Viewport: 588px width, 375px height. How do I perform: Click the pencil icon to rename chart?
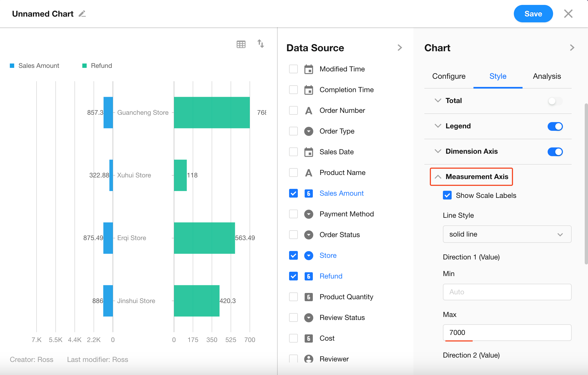(82, 14)
